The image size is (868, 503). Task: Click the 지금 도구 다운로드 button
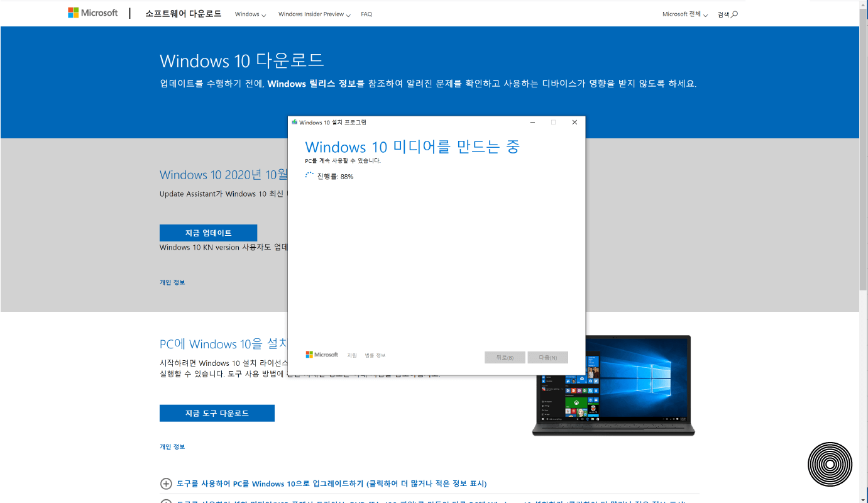(x=217, y=413)
